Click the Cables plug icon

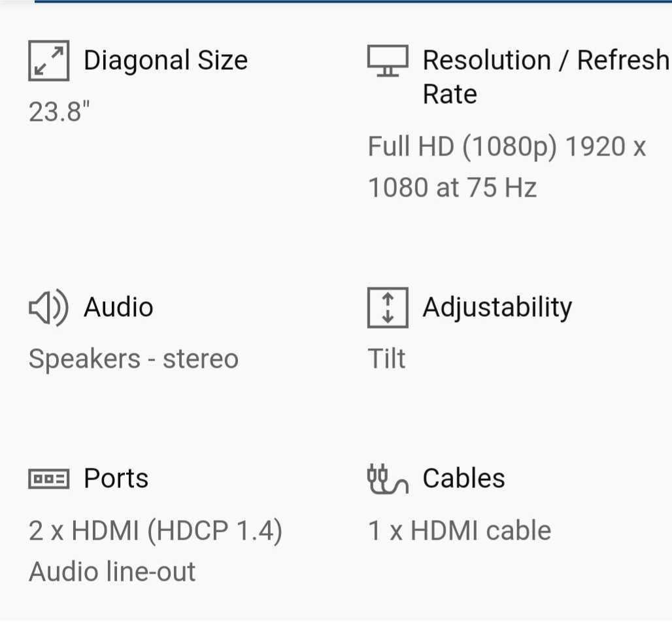pos(388,479)
